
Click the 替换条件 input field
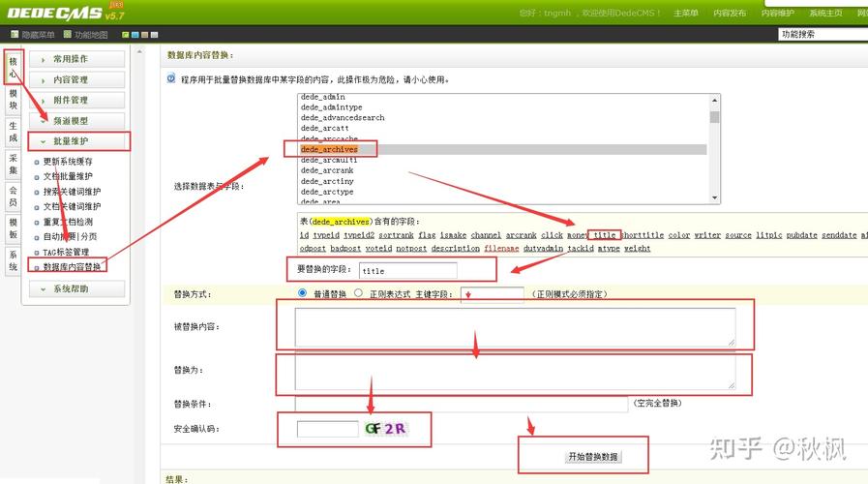(x=462, y=404)
